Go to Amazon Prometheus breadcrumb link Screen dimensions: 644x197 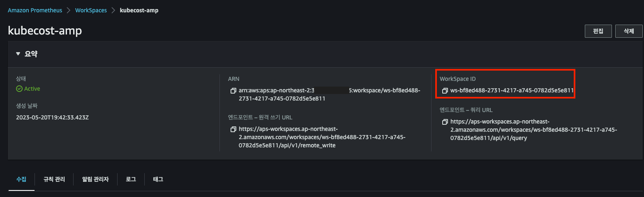[x=35, y=10]
